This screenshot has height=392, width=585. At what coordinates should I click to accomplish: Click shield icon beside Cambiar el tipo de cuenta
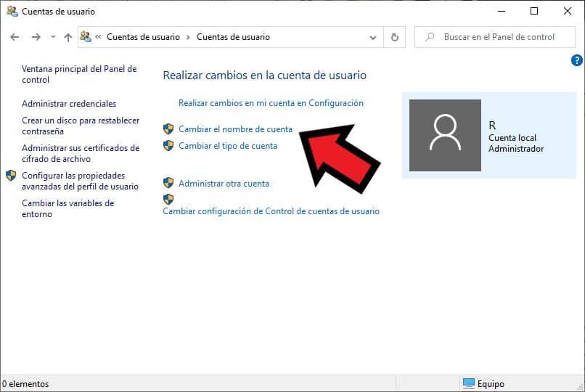coord(168,145)
